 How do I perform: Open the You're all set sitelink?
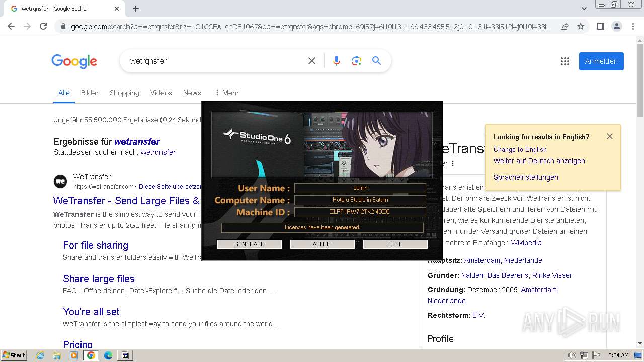(91, 312)
